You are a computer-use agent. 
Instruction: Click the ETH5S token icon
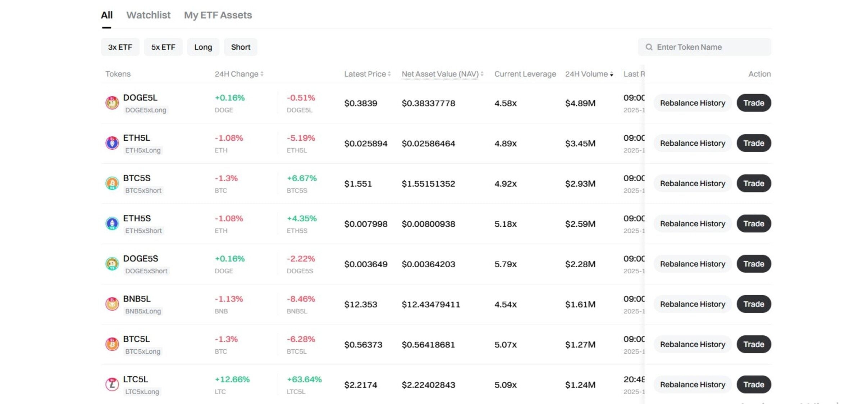[112, 224]
